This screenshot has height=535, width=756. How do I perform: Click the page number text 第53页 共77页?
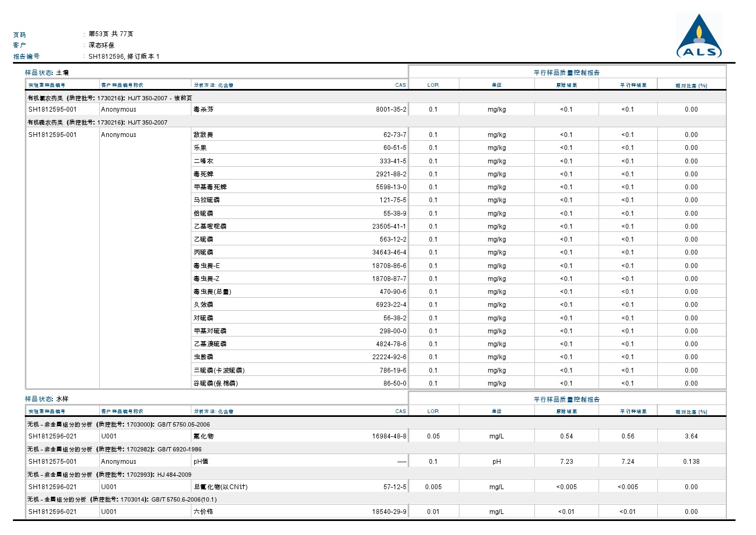111,34
